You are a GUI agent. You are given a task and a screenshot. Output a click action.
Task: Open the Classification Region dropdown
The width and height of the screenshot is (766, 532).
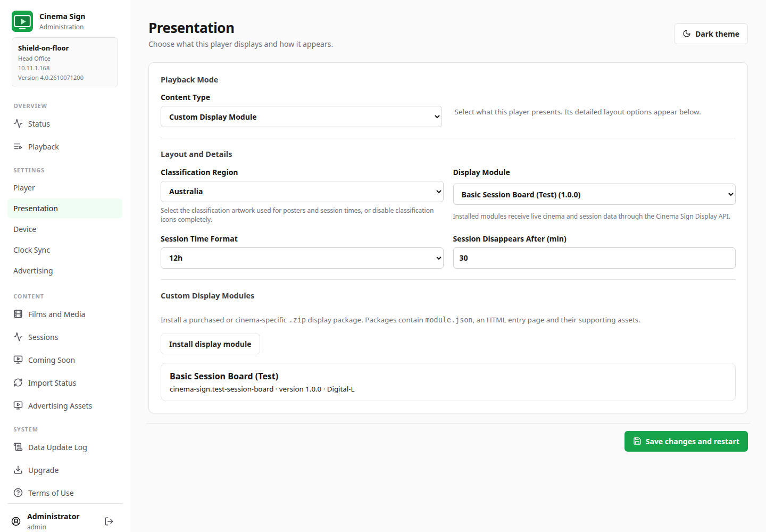point(302,192)
